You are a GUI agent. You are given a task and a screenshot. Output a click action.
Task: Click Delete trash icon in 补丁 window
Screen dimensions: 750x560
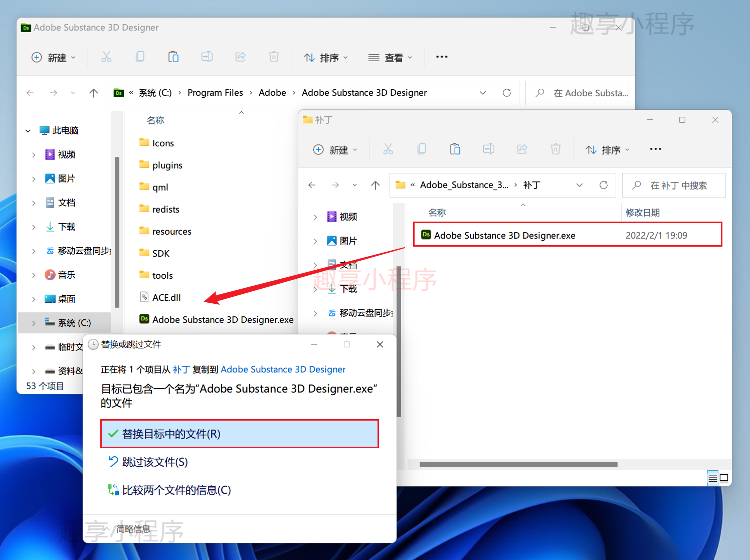[555, 149]
